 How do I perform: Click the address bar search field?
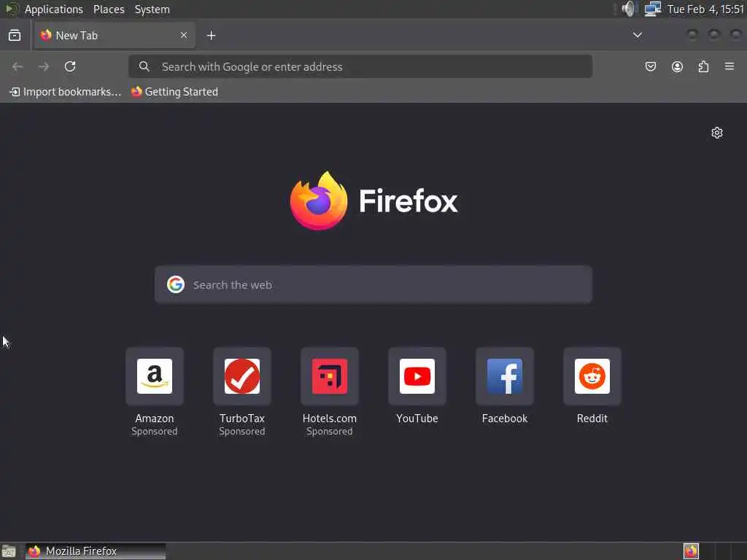[360, 66]
